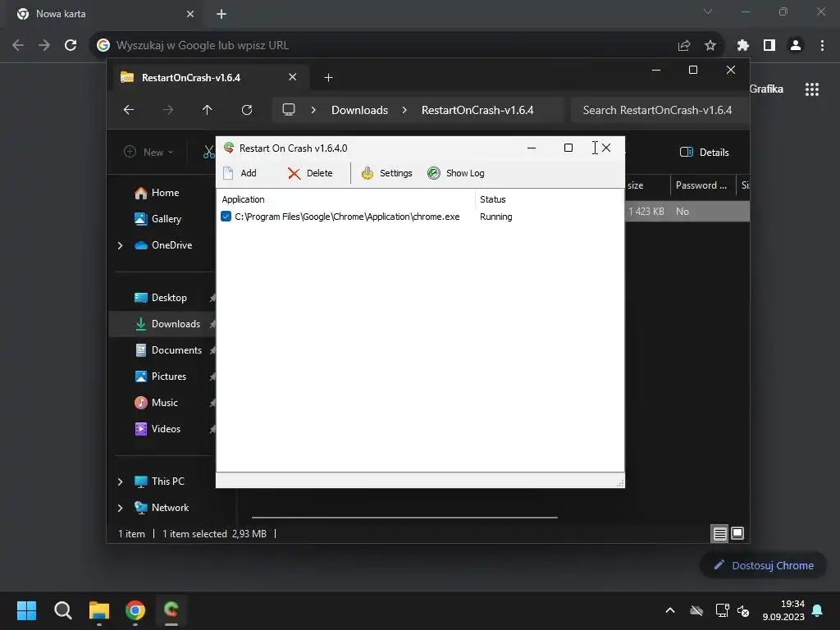Click Add in Restart On Crash toolbar
Screen dimensions: 840x630
(240, 173)
